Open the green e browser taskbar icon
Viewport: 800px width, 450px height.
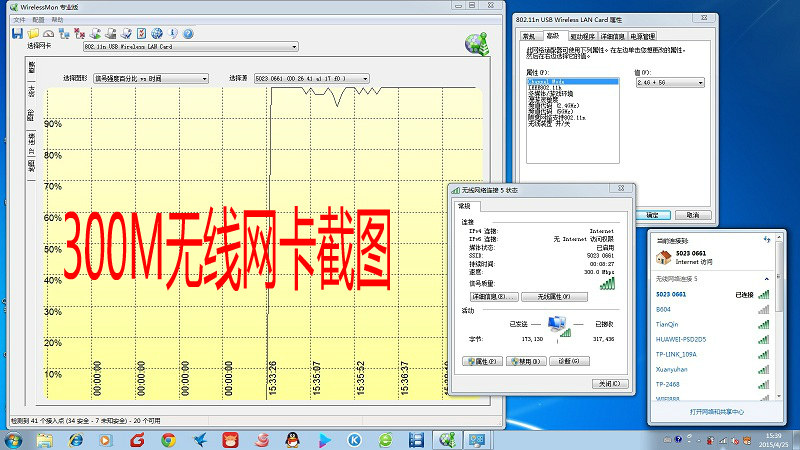click(386, 440)
